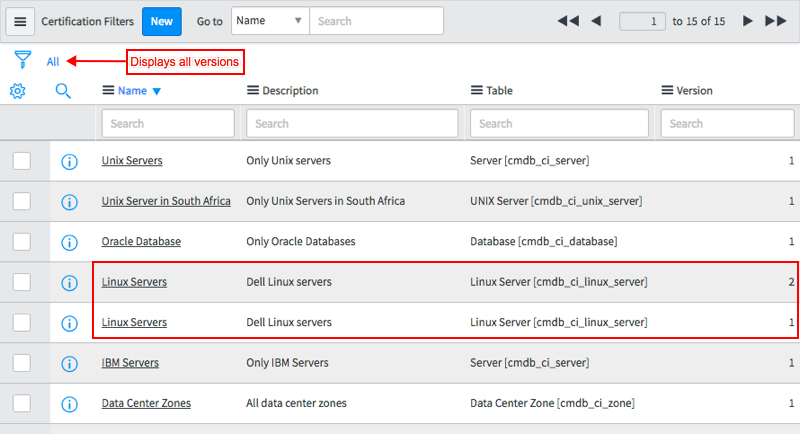Click 'Only Unix Servers in South Africa' text

(x=326, y=201)
